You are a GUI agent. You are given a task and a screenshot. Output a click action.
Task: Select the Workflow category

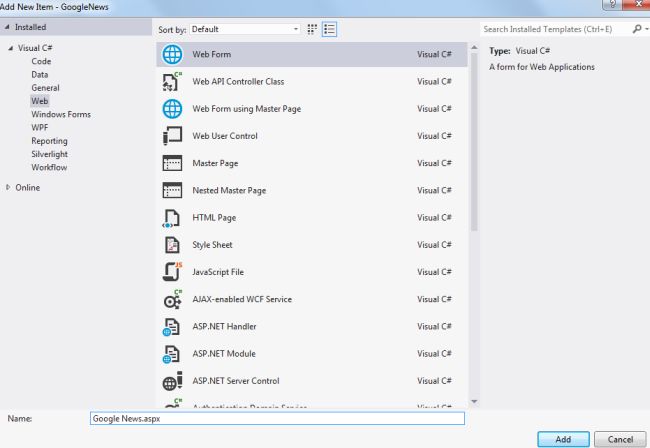(49, 167)
